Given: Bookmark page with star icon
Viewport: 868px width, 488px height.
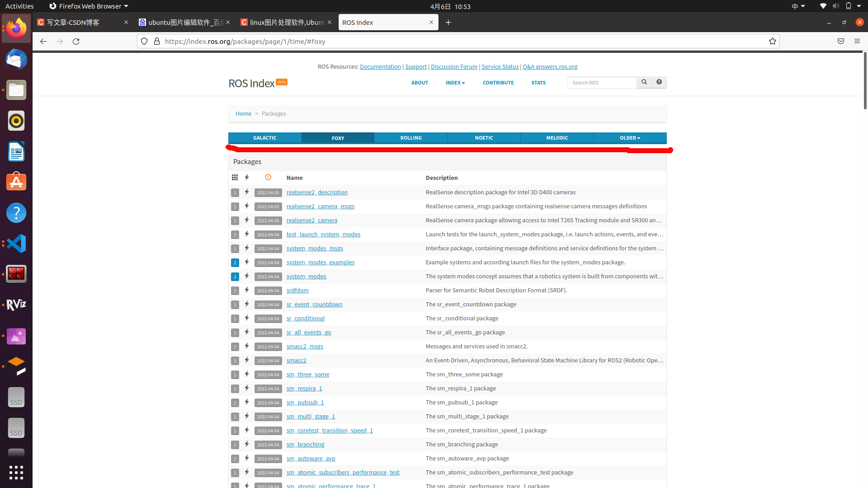Looking at the screenshot, I should pyautogui.click(x=773, y=41).
